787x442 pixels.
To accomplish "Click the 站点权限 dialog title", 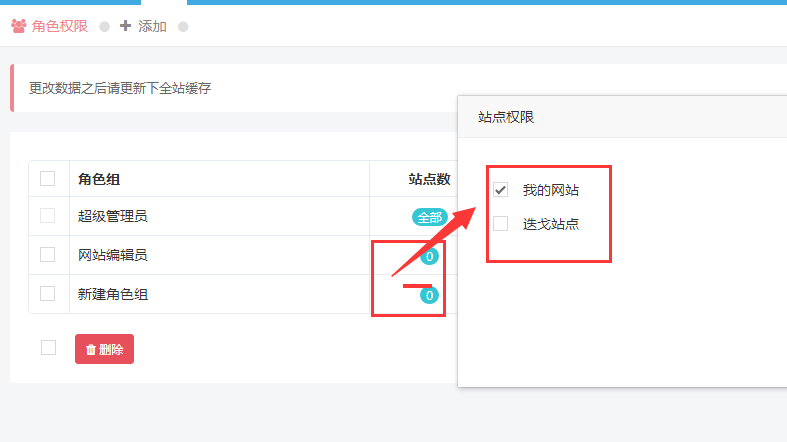I will pyautogui.click(x=506, y=117).
